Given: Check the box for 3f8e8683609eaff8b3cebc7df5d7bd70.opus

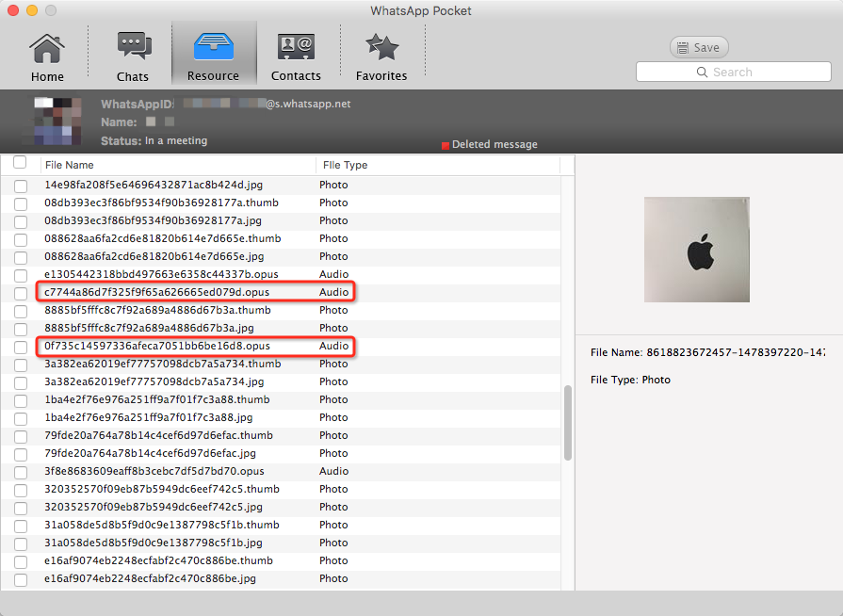Looking at the screenshot, I should [21, 472].
